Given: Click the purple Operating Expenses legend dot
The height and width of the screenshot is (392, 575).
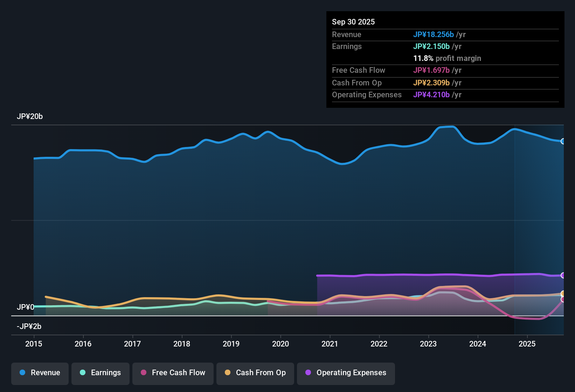Looking at the screenshot, I should pyautogui.click(x=308, y=373).
